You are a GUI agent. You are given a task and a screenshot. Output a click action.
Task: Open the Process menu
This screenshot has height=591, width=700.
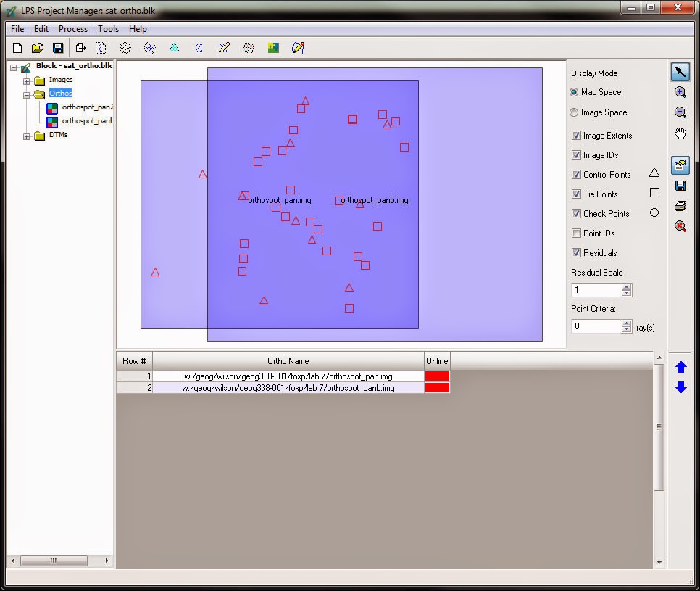[73, 29]
